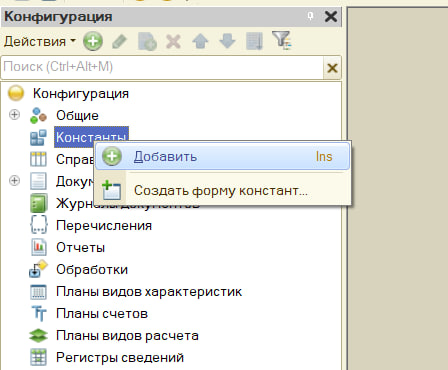Image resolution: width=448 pixels, height=370 pixels.
Task: Expand the Общие tree node
Action: click(14, 115)
